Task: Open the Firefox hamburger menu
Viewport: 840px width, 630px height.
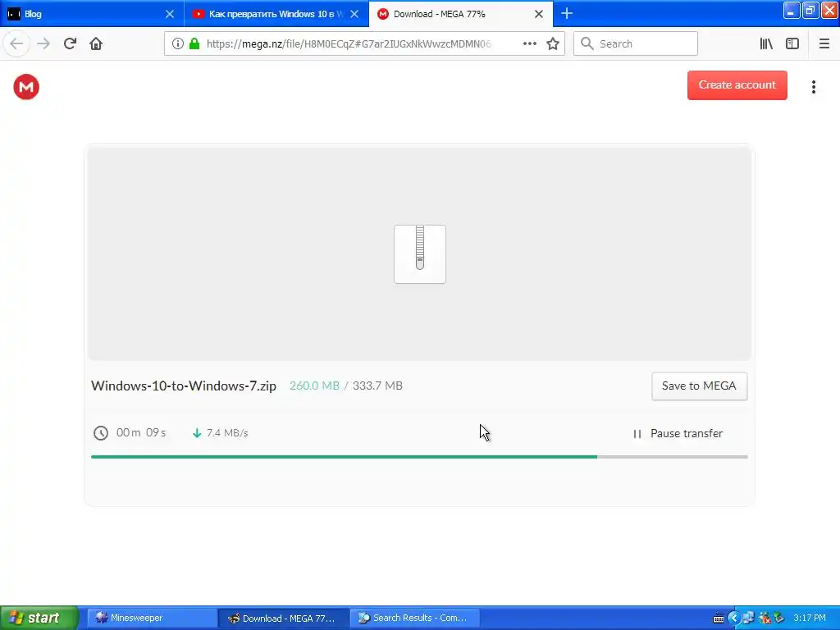Action: [x=824, y=44]
